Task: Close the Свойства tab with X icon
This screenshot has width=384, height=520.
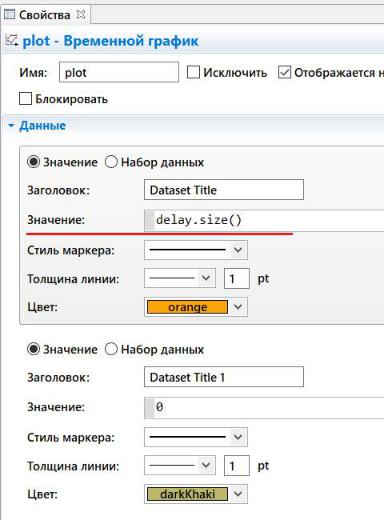Action: pyautogui.click(x=81, y=15)
